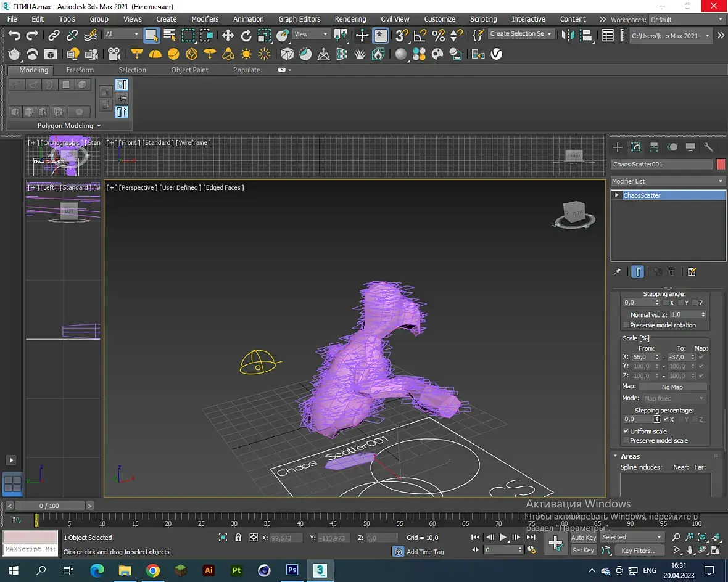
Task: Enable Preserve model rotation checkbox
Action: 626,325
